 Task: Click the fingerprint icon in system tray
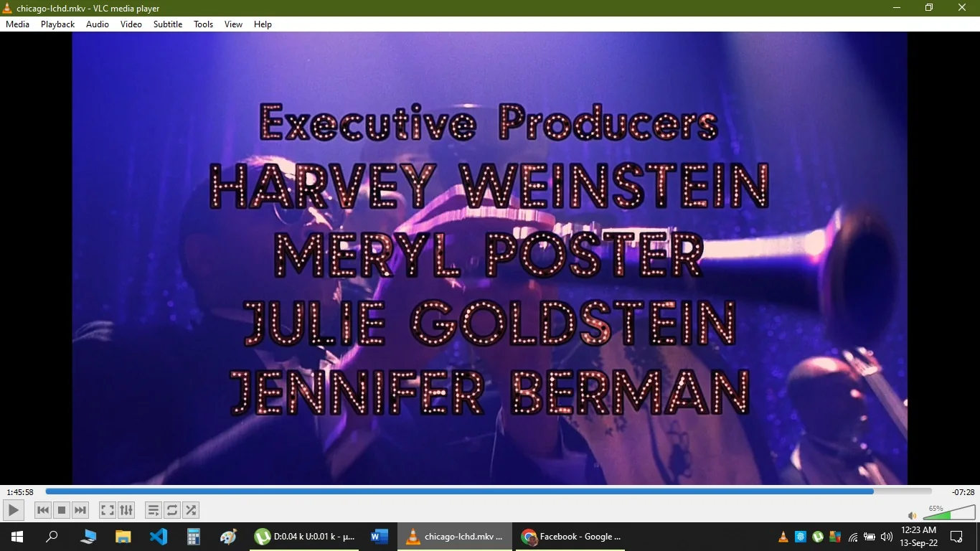click(x=801, y=537)
